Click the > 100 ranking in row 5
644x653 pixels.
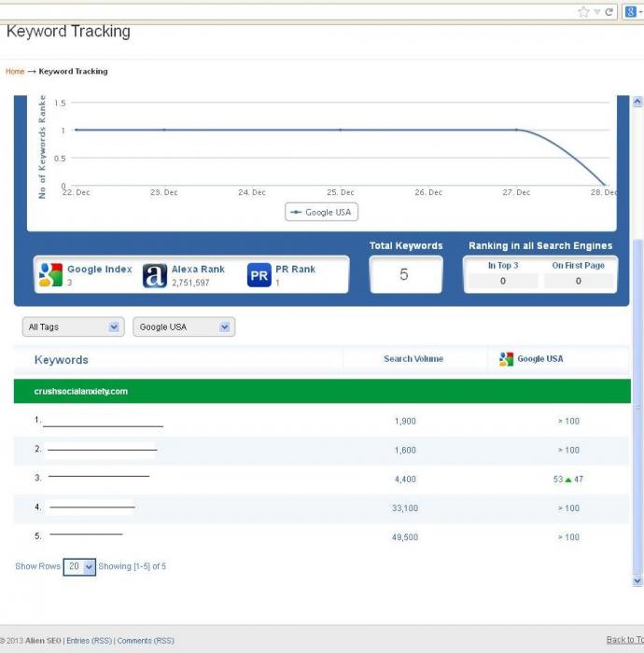click(568, 537)
